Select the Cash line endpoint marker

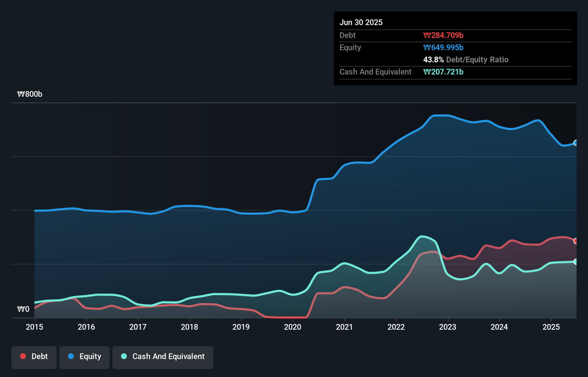(576, 262)
